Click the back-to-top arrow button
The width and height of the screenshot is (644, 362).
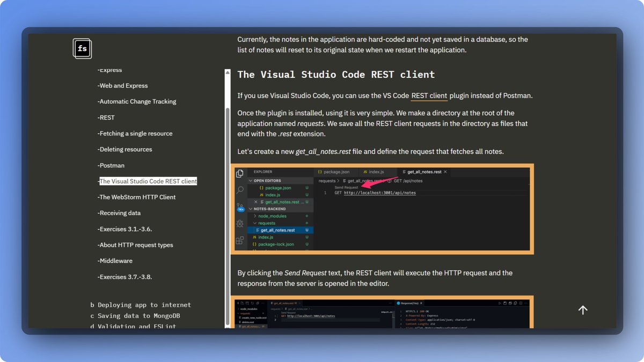pos(583,310)
